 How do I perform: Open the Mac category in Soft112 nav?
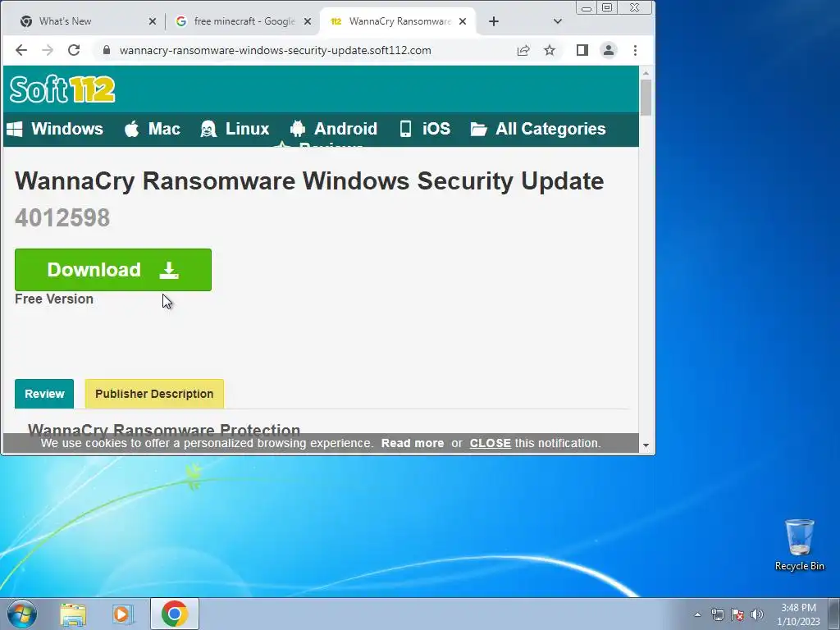[x=153, y=129]
